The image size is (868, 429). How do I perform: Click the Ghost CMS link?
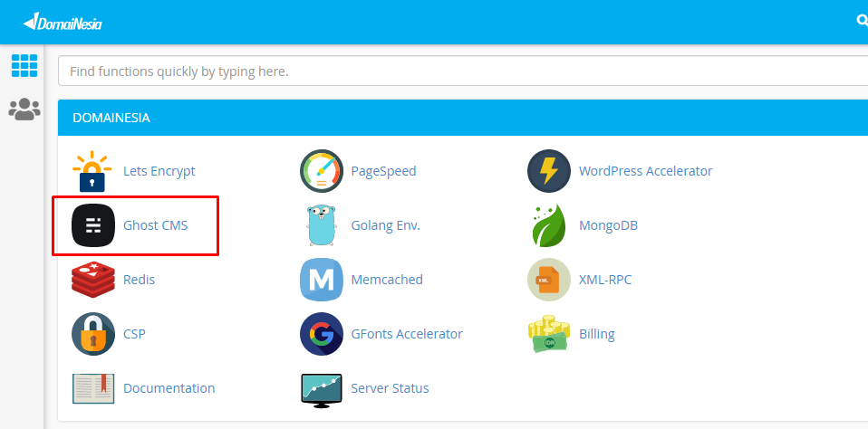[156, 225]
